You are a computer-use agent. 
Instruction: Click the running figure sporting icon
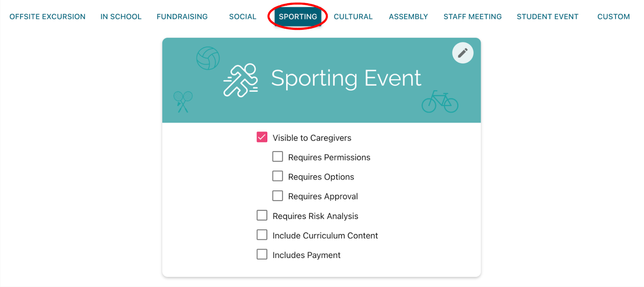point(241,80)
